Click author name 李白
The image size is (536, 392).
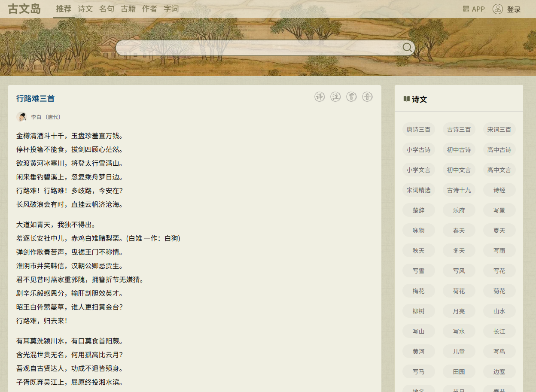click(x=36, y=117)
